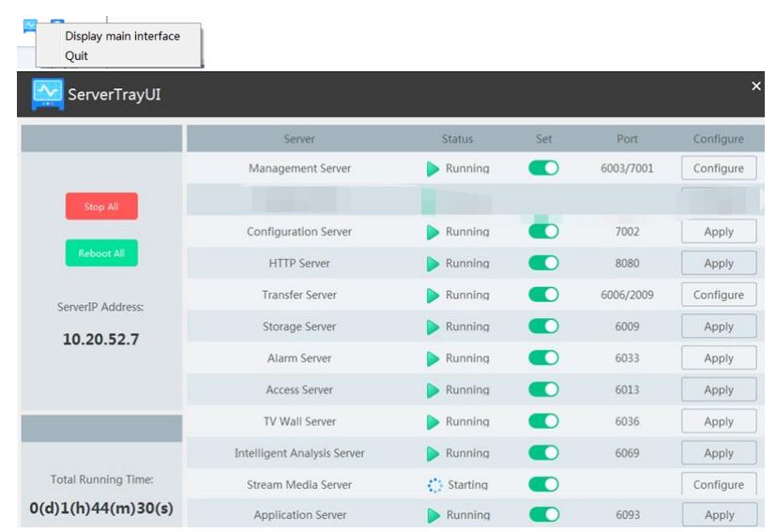776x532 pixels.
Task: Click the Stream Media Server starting spinner
Action: 434,485
